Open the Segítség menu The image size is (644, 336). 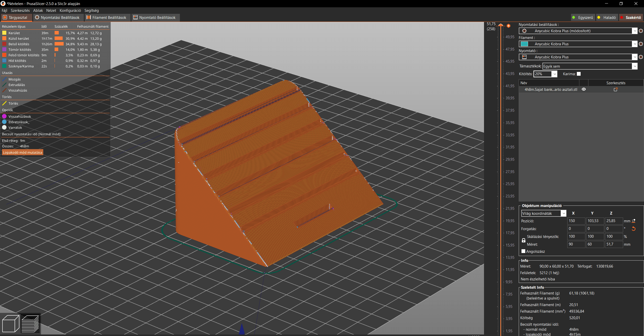pos(92,11)
